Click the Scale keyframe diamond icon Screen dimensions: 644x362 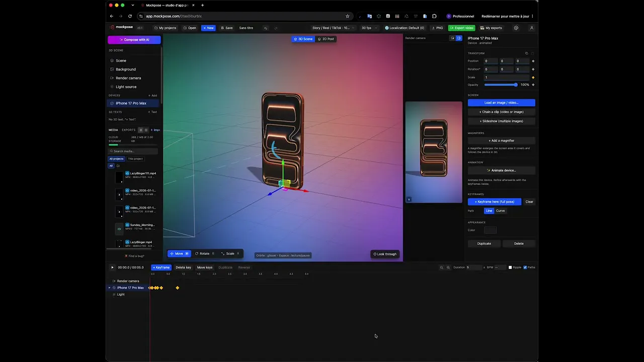pyautogui.click(x=533, y=77)
